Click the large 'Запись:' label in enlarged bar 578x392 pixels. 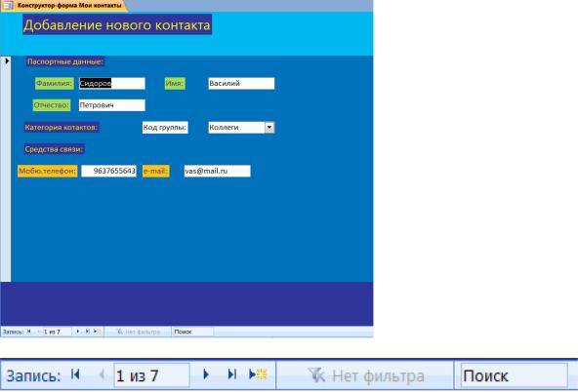[33, 375]
